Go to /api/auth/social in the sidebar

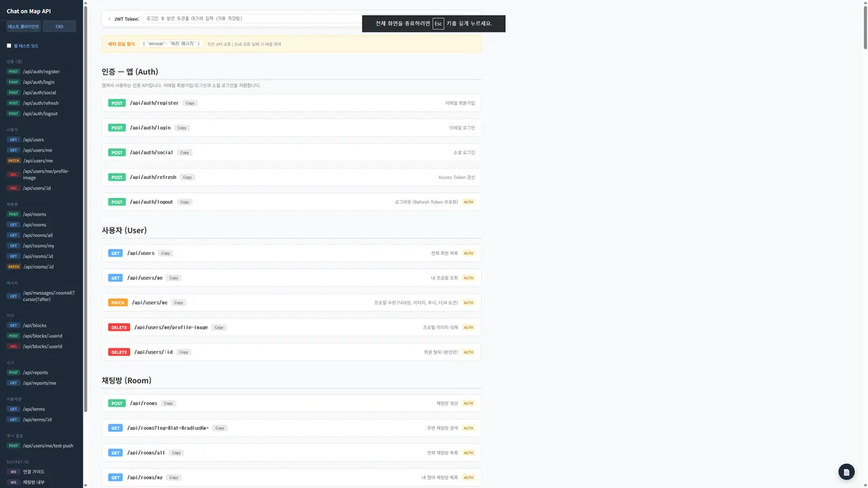pos(41,92)
